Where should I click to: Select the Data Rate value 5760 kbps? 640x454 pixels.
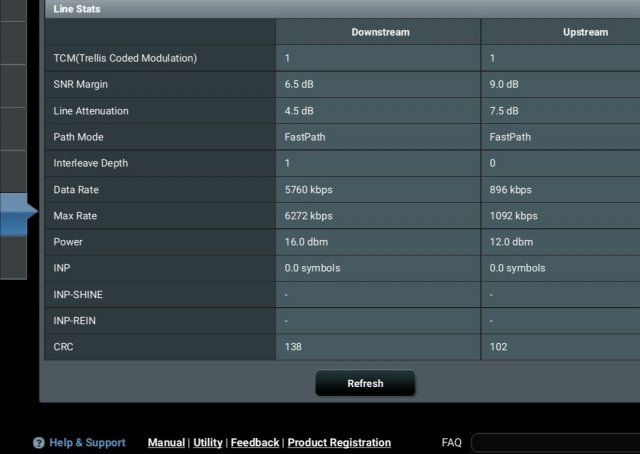coord(309,190)
